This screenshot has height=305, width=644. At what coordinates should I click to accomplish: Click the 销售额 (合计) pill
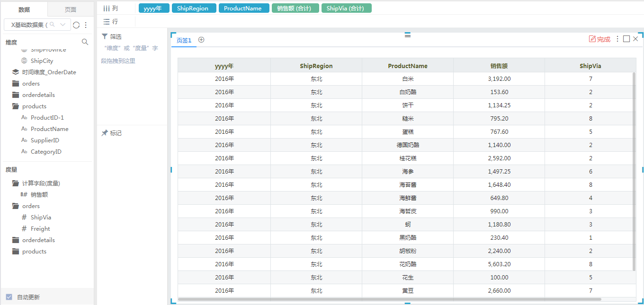(295, 9)
